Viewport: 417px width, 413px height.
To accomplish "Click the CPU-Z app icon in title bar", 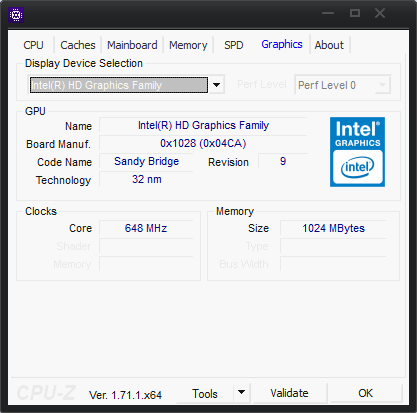I will pos(16,15).
